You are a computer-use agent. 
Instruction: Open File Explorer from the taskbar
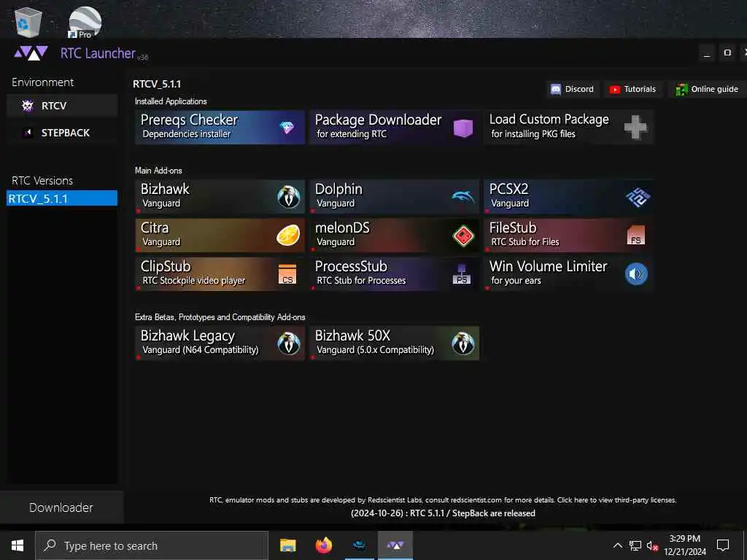point(287,545)
